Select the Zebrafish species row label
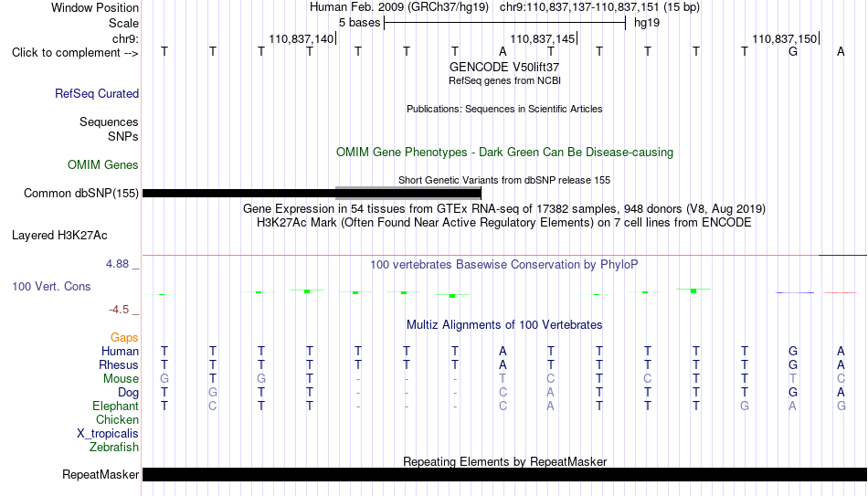Viewport: 868px width, 496px height. pyautogui.click(x=114, y=447)
